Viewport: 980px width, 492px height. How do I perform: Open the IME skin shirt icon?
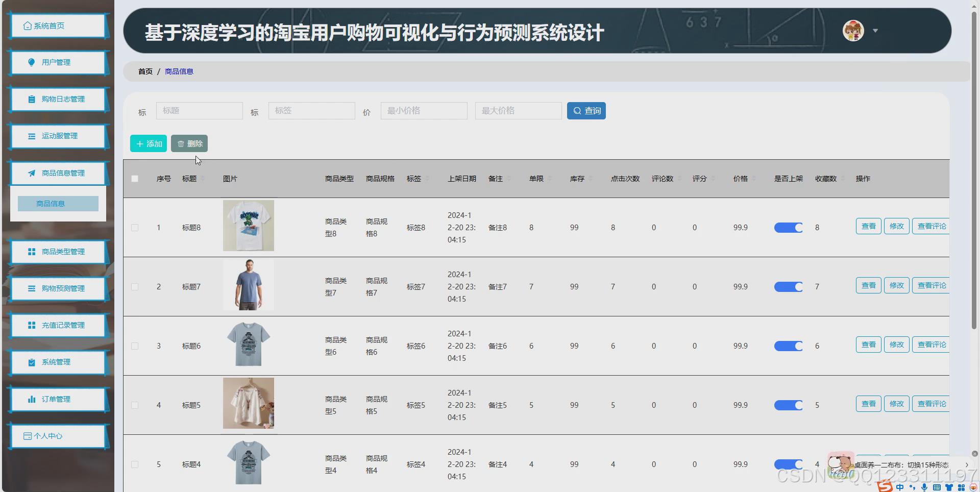949,487
